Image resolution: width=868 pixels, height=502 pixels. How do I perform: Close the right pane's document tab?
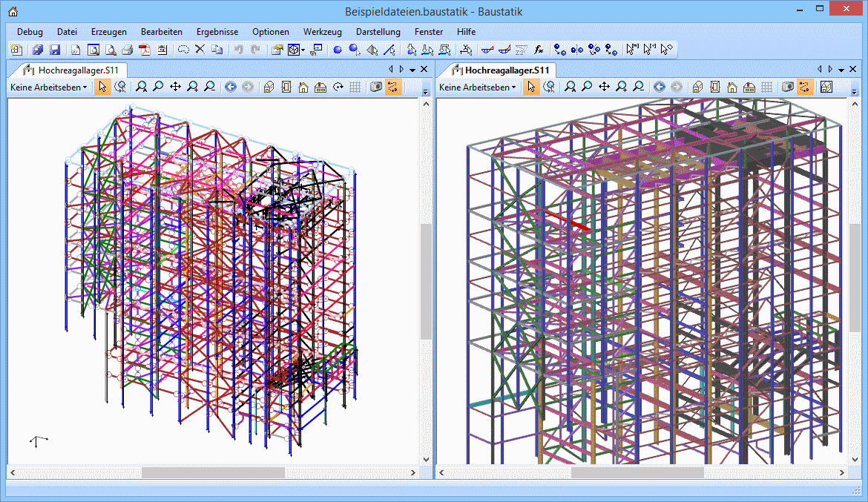click(853, 69)
